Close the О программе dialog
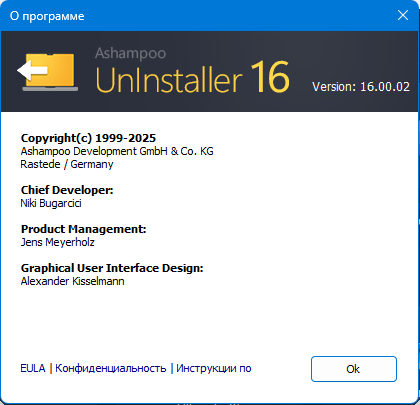The height and width of the screenshot is (405, 420). pos(403,15)
